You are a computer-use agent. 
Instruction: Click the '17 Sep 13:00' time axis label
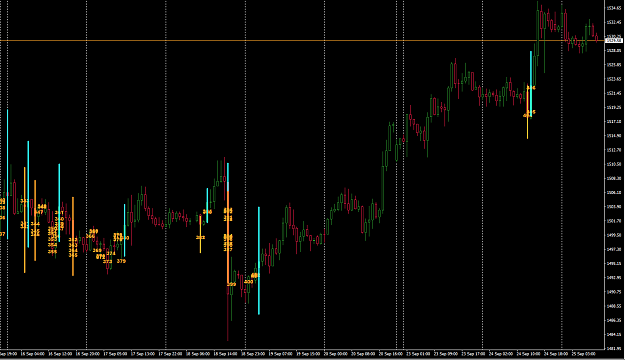[143, 354]
